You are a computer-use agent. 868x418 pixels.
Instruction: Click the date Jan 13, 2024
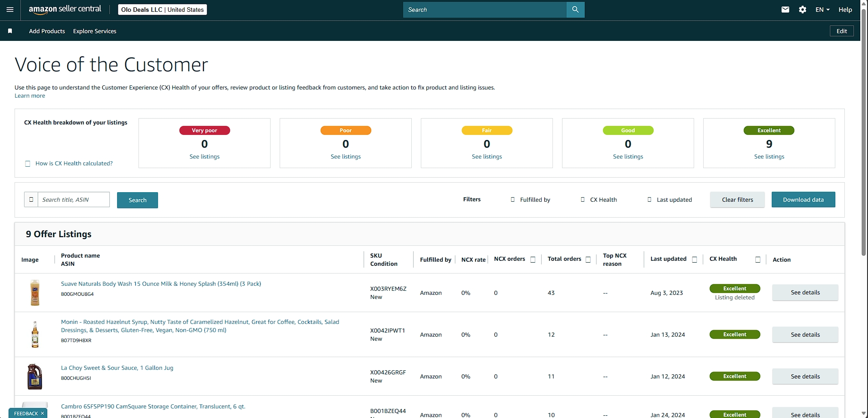tap(667, 335)
